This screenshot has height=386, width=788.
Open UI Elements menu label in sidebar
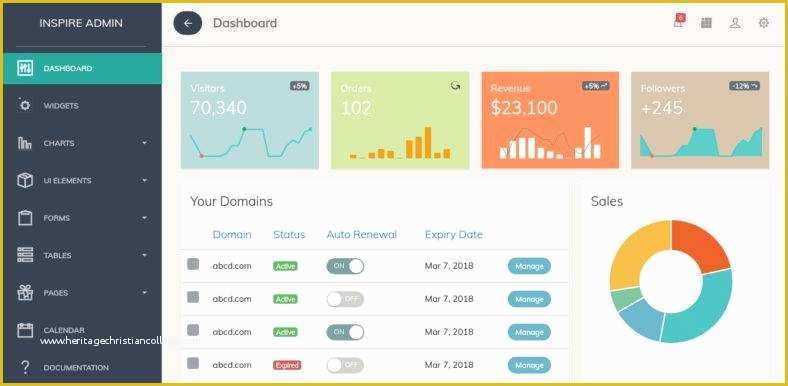point(67,180)
